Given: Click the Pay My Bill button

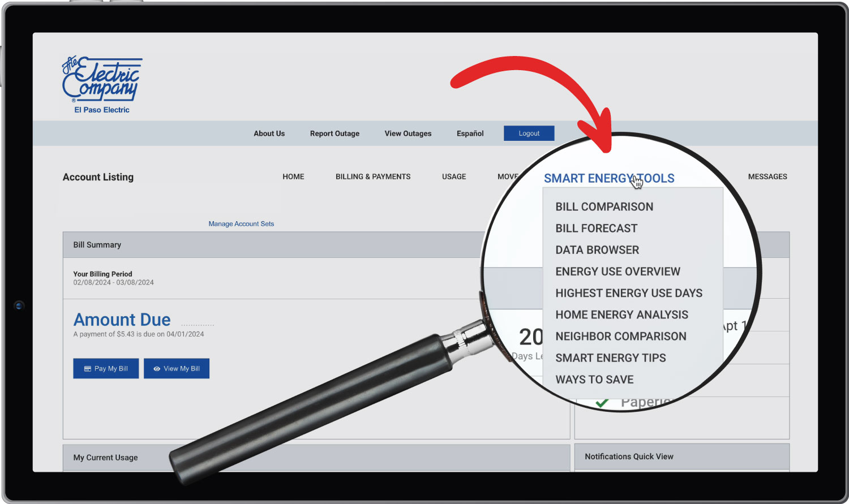Looking at the screenshot, I should pyautogui.click(x=106, y=368).
